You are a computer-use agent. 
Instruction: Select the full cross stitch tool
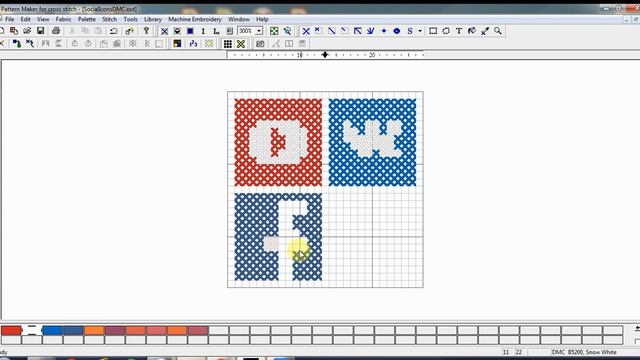[306, 31]
